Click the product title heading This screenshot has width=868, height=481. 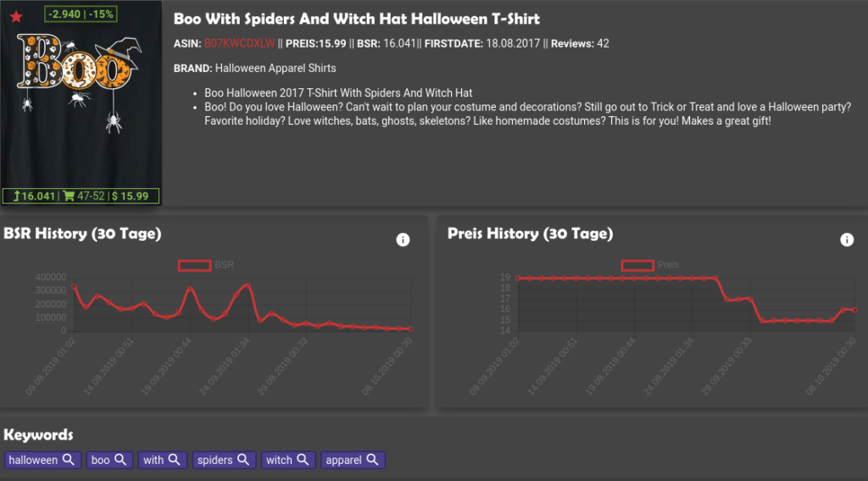(357, 19)
